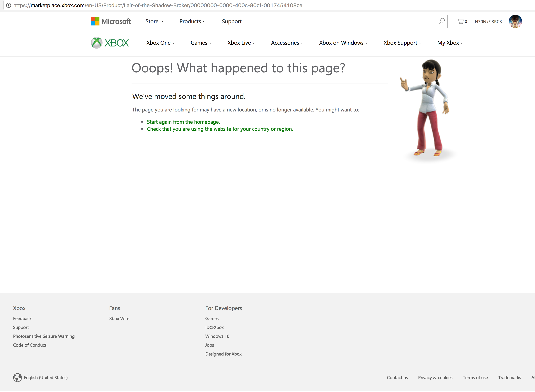Click the Microsoft logo
Viewport: 535px width, 392px height.
pos(111,21)
